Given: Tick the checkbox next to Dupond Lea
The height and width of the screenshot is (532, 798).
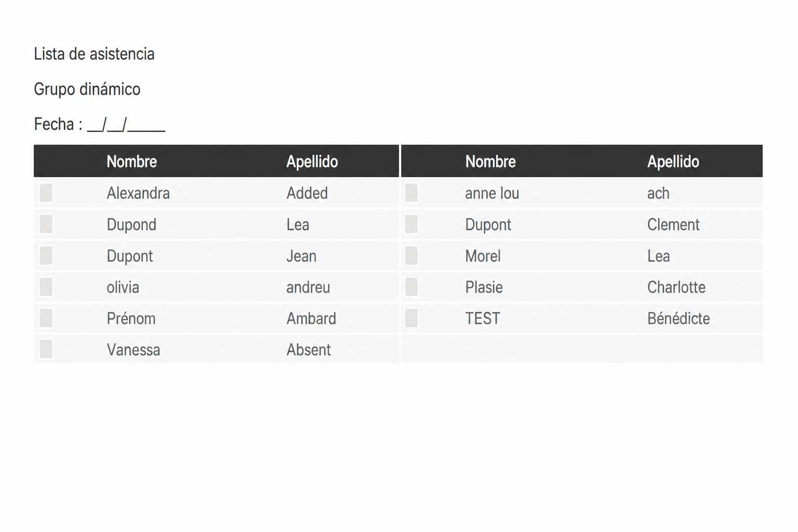Looking at the screenshot, I should [x=46, y=224].
